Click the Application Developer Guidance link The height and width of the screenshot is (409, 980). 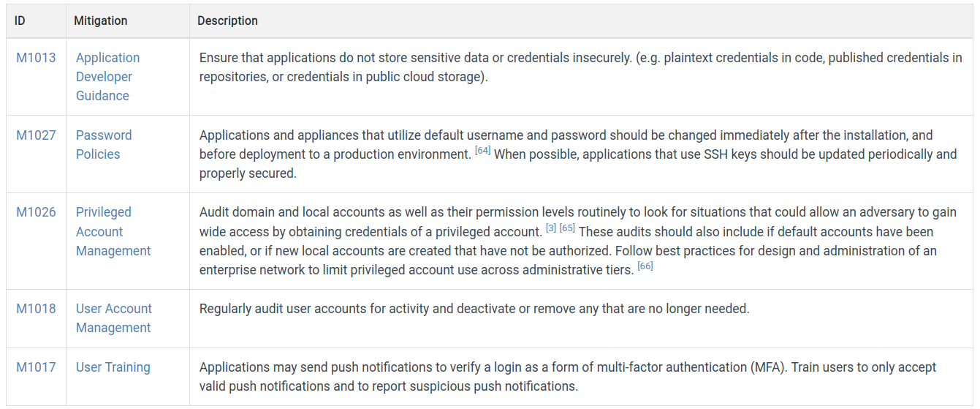[x=107, y=77]
